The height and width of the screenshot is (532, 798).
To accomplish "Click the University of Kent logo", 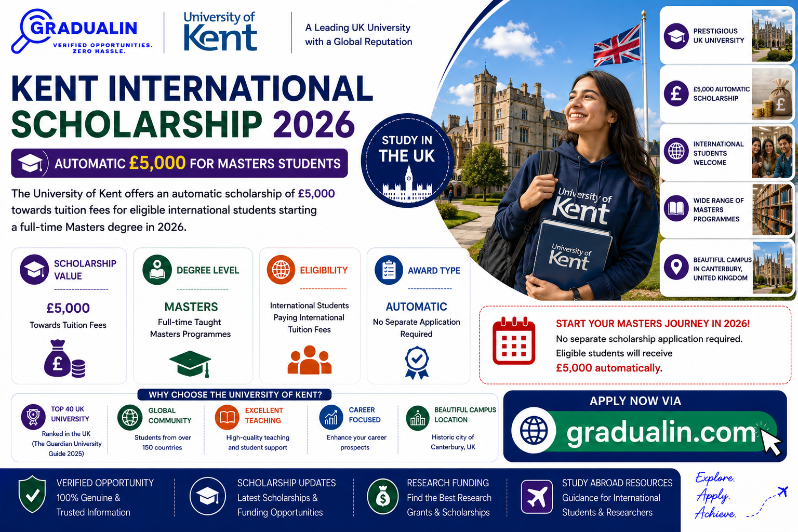I will tap(220, 31).
